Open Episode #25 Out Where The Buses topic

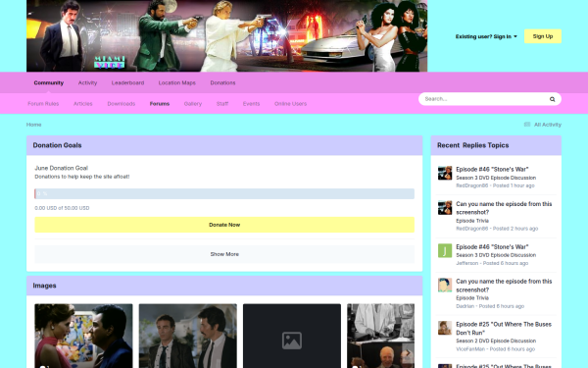pyautogui.click(x=504, y=328)
